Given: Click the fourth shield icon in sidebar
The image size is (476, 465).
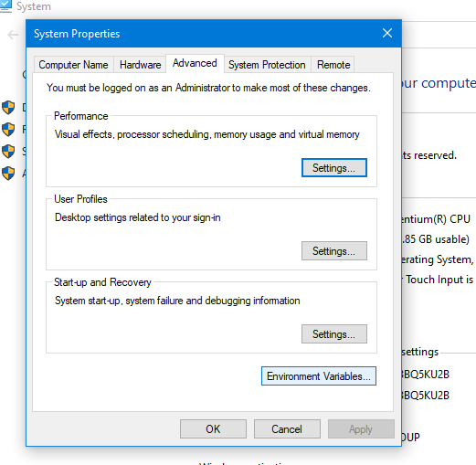Looking at the screenshot, I should pyautogui.click(x=8, y=173).
